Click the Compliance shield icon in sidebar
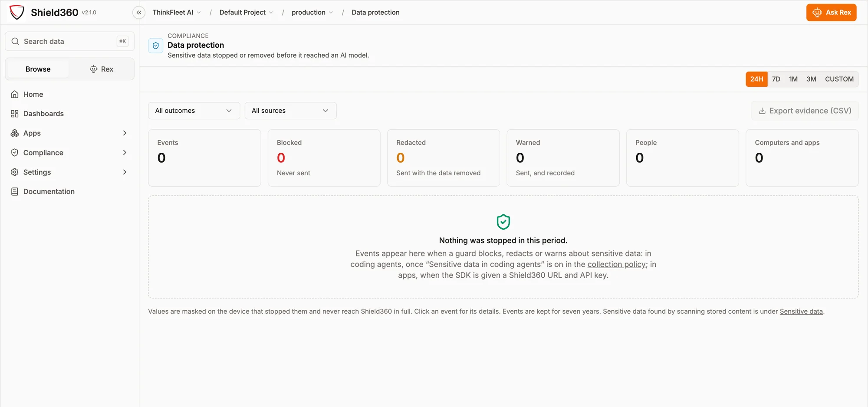The height and width of the screenshot is (407, 868). (x=15, y=153)
